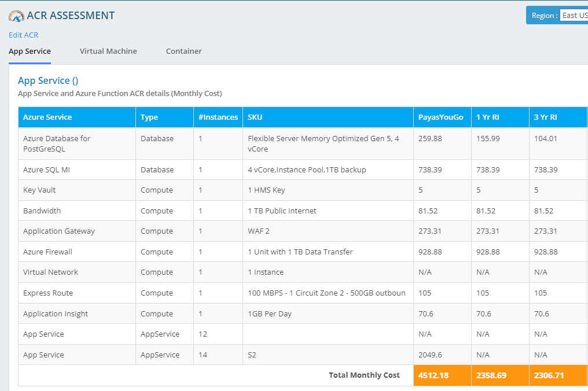Viewport: 588px width, 391px height.
Task: Click the 155.99 one-year RI value
Action: [x=488, y=139]
